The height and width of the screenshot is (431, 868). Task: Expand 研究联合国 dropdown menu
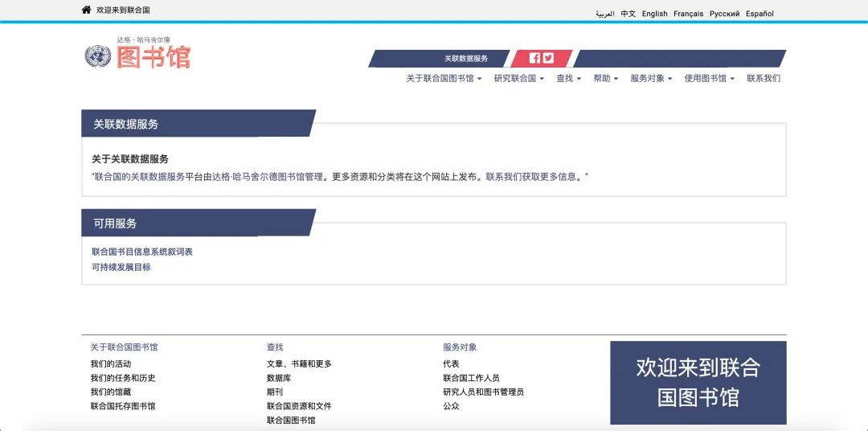[x=519, y=79]
